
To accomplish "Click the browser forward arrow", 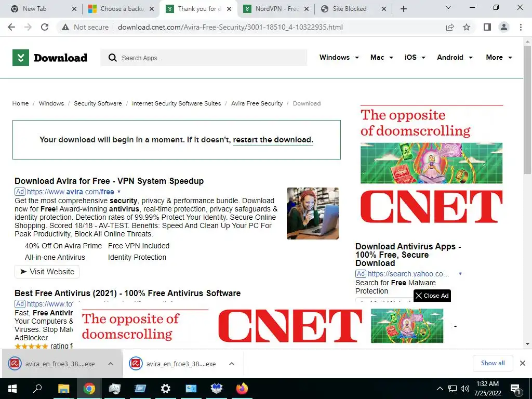I will pos(28,27).
